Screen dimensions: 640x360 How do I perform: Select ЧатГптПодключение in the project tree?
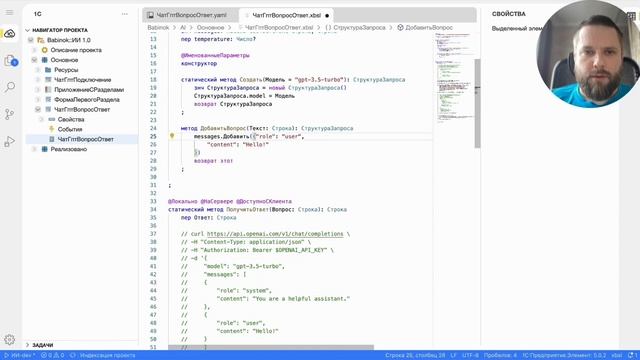click(82, 80)
